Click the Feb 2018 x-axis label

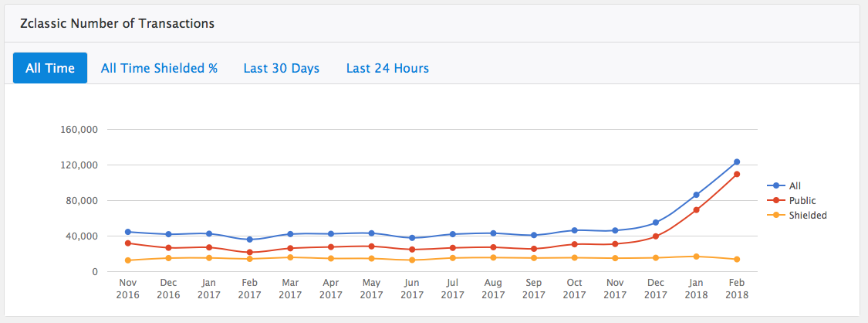(737, 289)
